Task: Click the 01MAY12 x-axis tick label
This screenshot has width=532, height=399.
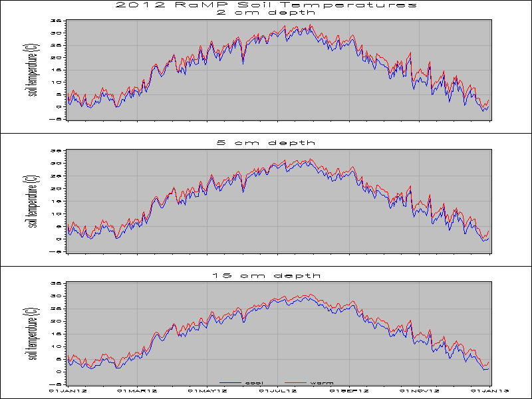Action: 207,391
